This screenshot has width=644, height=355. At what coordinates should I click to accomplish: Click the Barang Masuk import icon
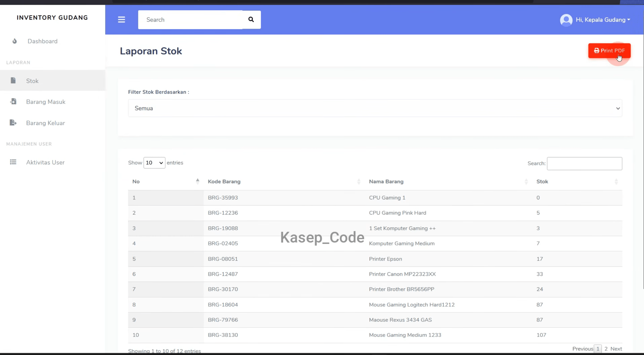point(13,101)
